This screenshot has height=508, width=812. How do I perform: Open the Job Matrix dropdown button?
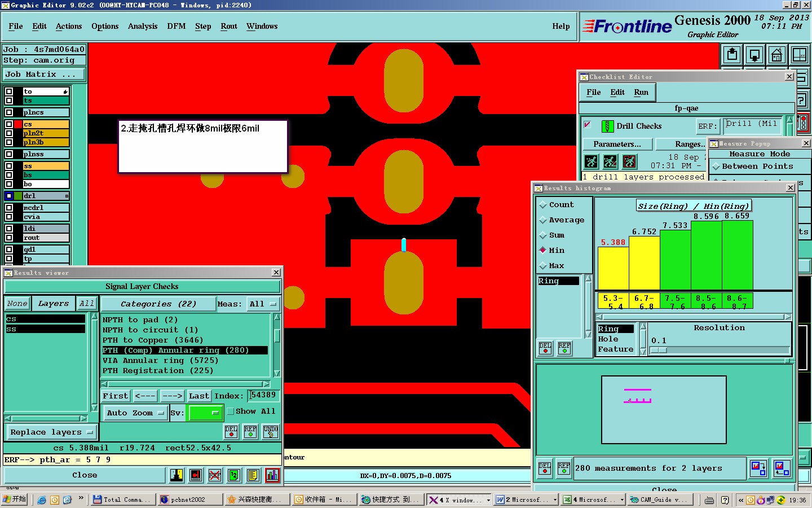(44, 75)
